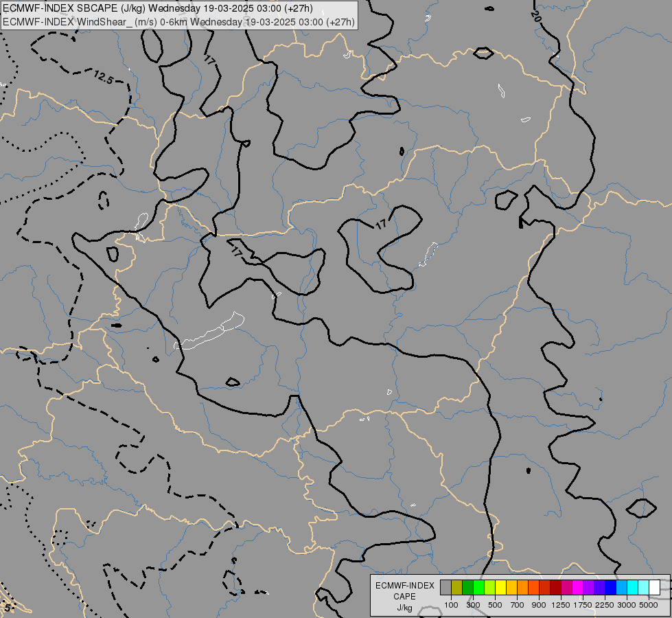Pick the yellow-green legend swatch
The image size is (672, 618).
click(489, 587)
